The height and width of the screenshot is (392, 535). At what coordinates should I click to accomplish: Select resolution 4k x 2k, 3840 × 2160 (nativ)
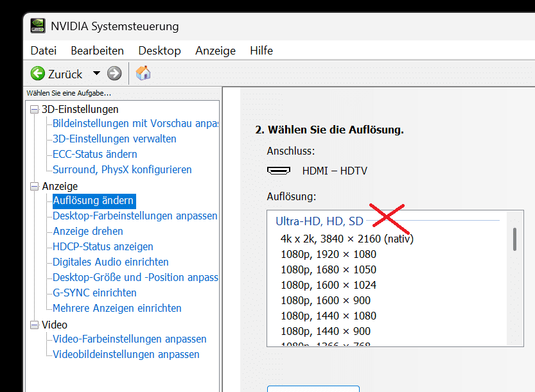(347, 239)
